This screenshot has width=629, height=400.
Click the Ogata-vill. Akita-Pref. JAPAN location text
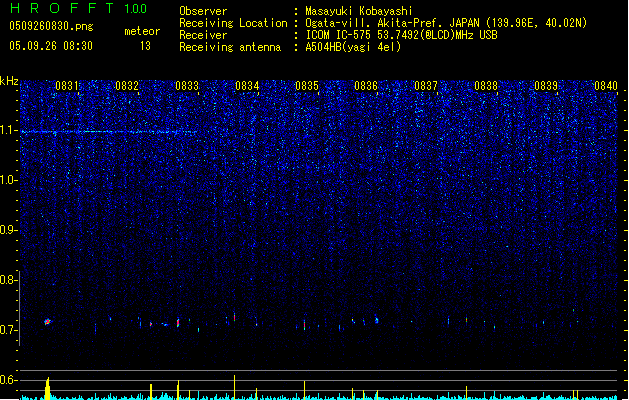coord(446,23)
